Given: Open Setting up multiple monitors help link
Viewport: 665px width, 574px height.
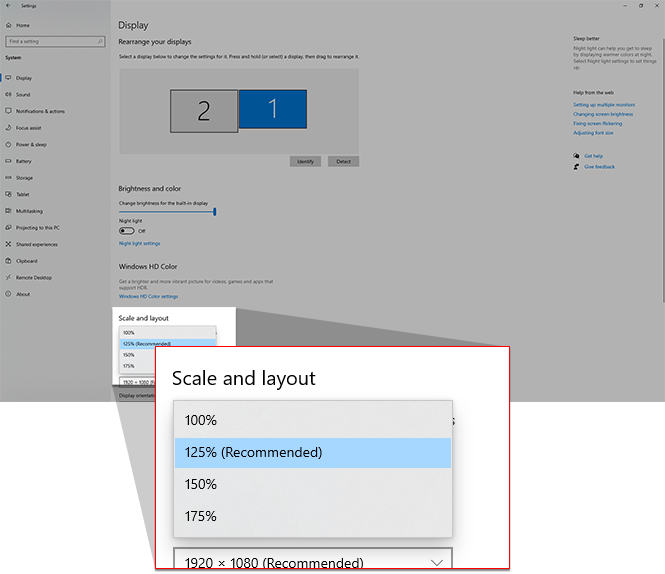Looking at the screenshot, I should coord(604,105).
